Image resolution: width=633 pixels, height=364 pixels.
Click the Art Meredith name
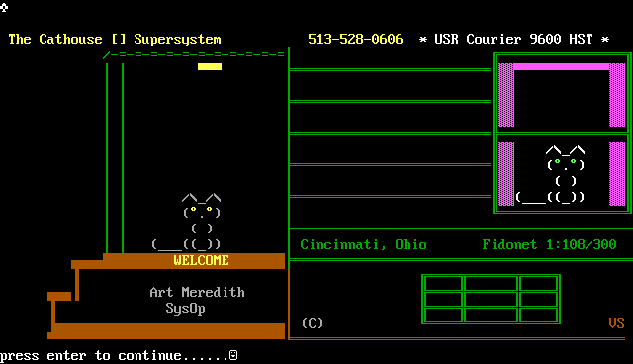(x=197, y=292)
